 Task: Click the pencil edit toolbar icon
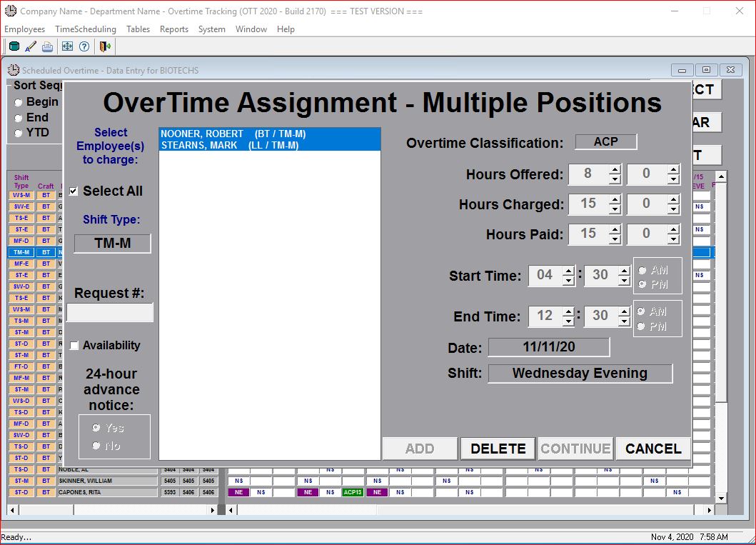point(31,46)
